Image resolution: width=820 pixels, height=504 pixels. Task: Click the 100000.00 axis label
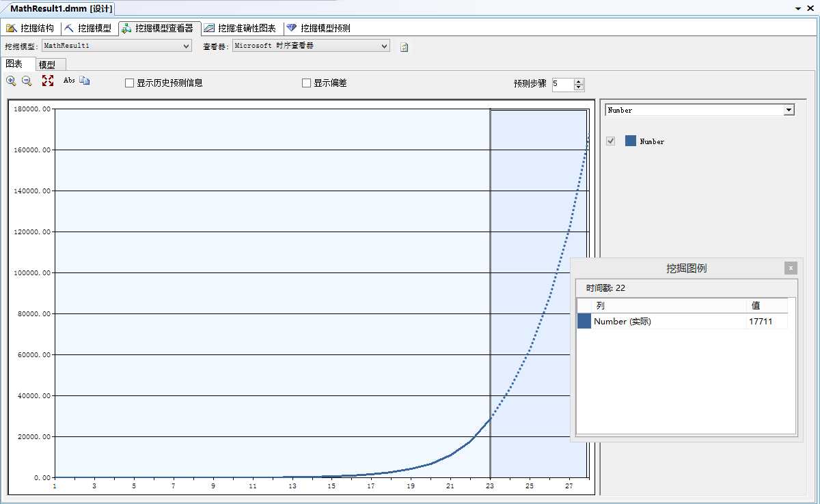33,273
